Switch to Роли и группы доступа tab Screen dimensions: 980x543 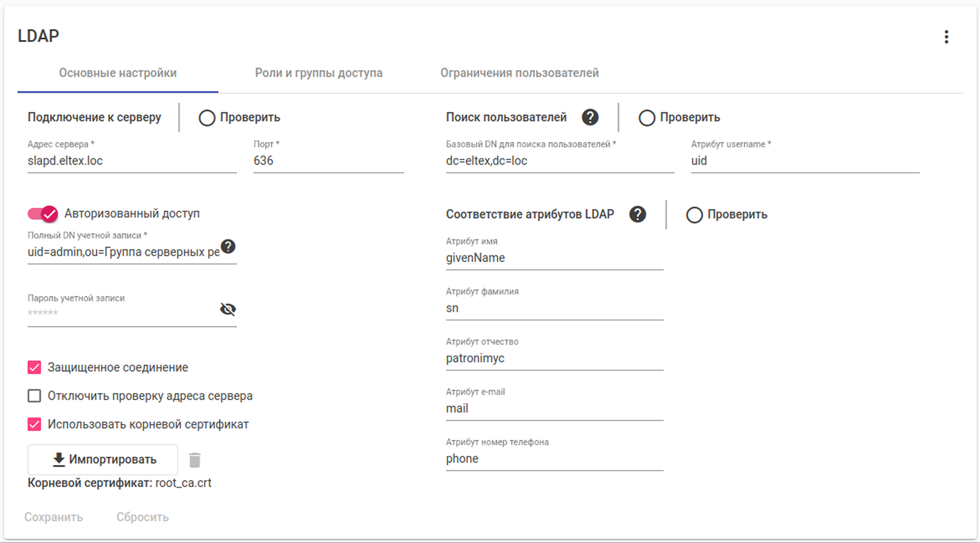[x=318, y=73]
